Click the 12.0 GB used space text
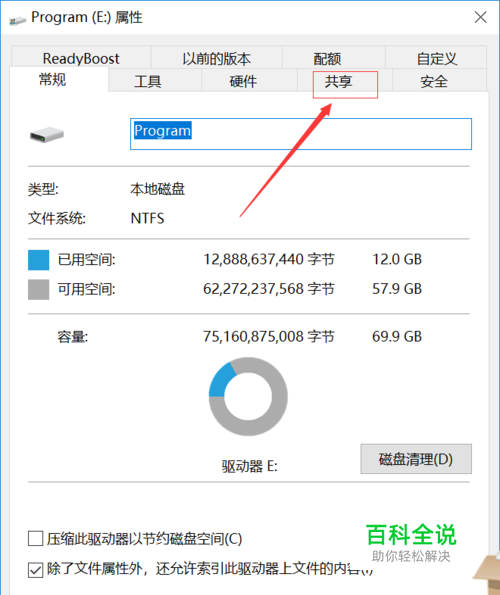The height and width of the screenshot is (595, 500). [x=397, y=260]
